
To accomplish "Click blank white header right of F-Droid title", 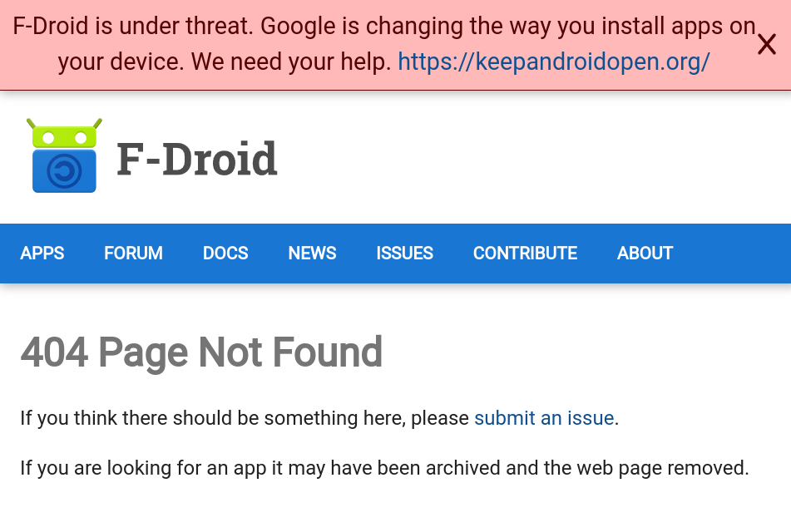I will 532,158.
